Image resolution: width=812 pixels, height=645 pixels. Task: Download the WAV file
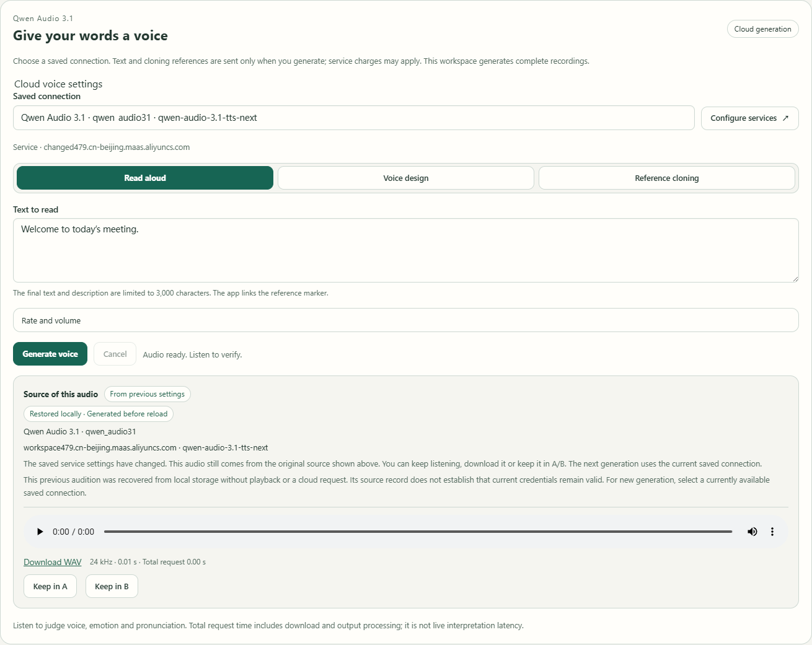click(53, 562)
